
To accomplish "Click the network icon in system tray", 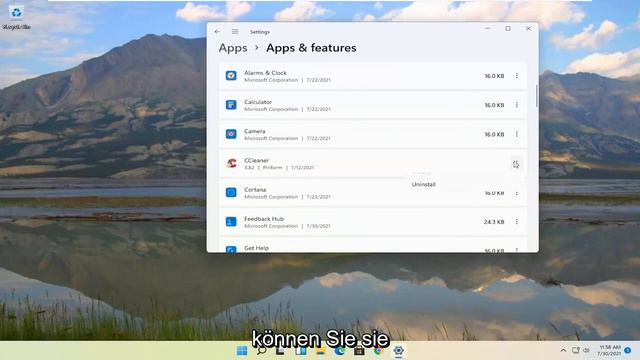I will [x=576, y=350].
